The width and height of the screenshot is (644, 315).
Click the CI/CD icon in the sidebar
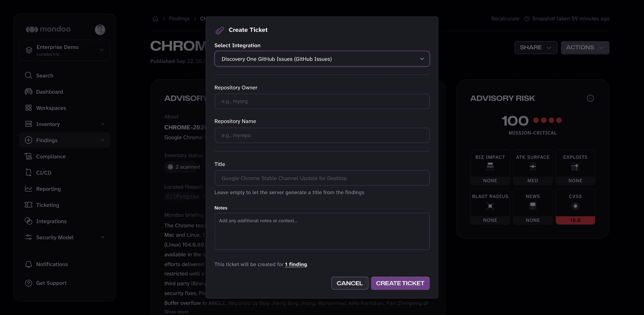tap(29, 172)
